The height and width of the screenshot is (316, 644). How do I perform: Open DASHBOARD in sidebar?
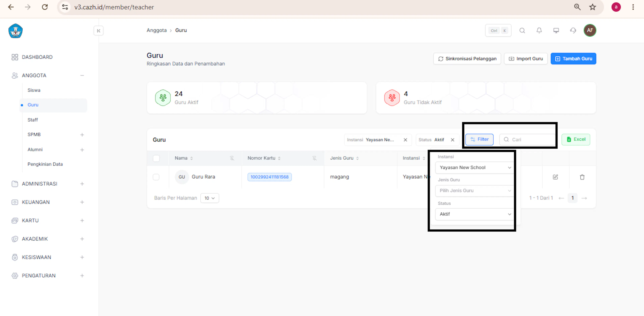[x=37, y=57]
